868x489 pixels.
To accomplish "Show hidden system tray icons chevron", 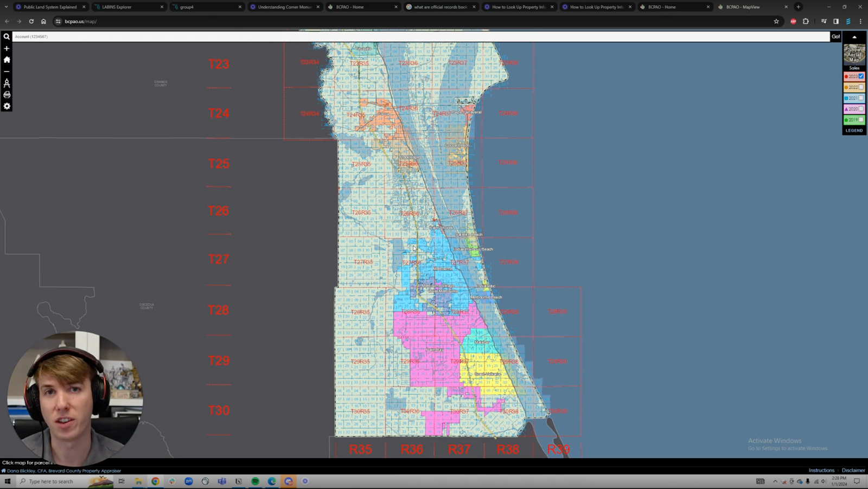I will [775, 481].
